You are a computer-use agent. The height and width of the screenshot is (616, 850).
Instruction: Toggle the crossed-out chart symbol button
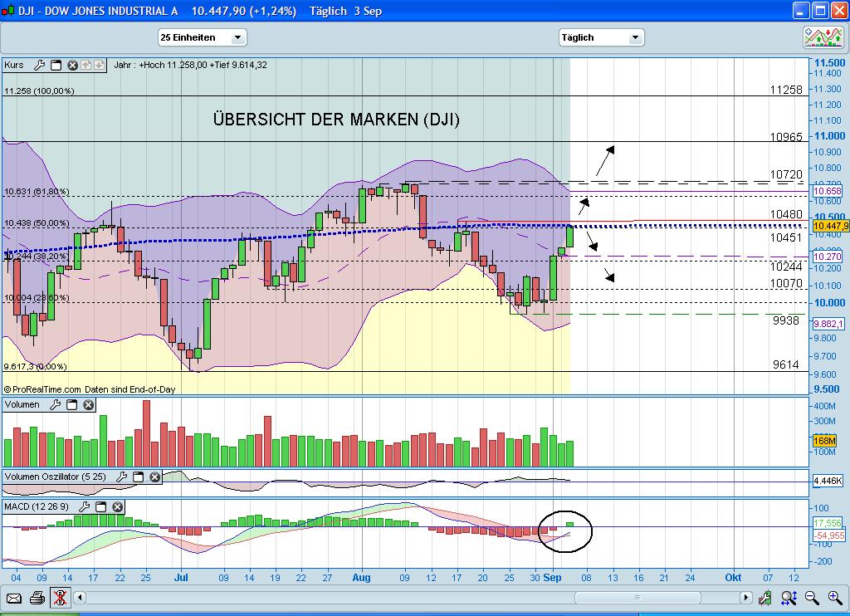tap(61, 598)
